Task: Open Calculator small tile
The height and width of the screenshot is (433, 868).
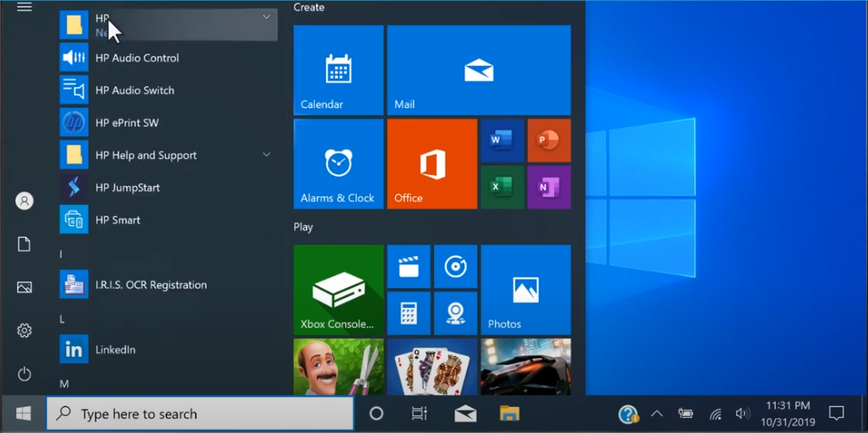Action: coord(409,314)
